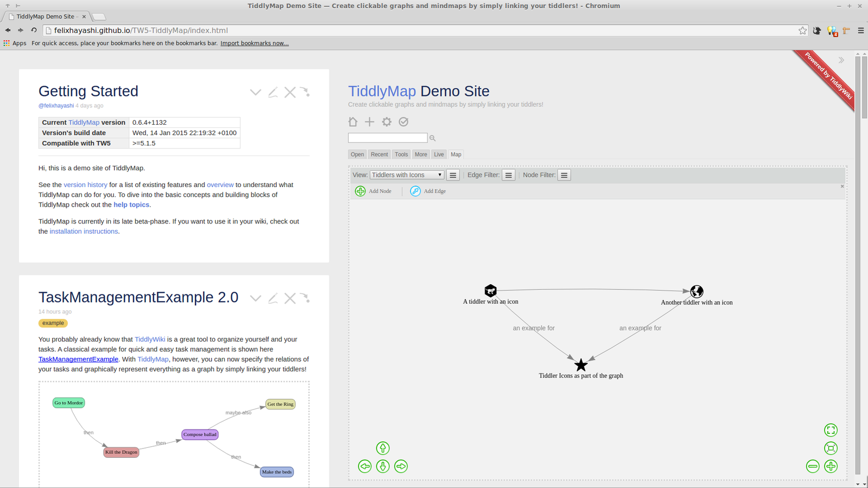Click the Go to Mordor graph node
Image resolution: width=868 pixels, height=488 pixels.
[x=69, y=403]
